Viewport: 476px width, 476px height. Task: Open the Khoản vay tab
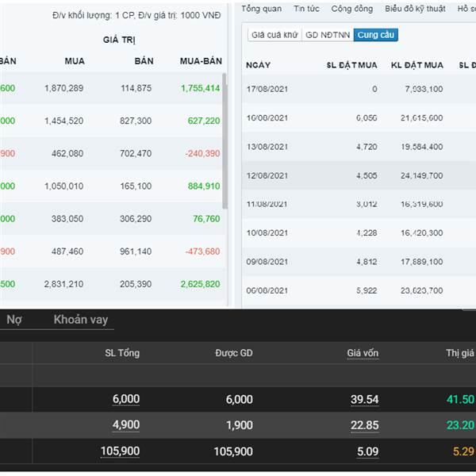pyautogui.click(x=80, y=320)
